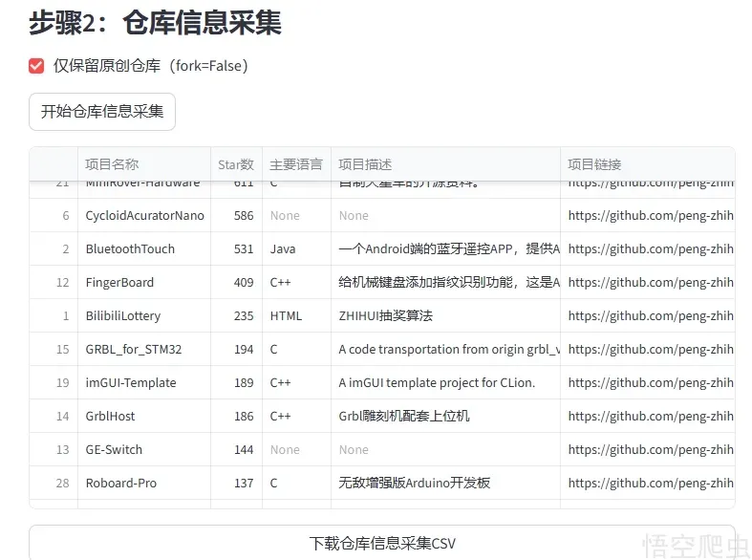Select the GRBL_for_STM32 project name cell

coord(144,350)
